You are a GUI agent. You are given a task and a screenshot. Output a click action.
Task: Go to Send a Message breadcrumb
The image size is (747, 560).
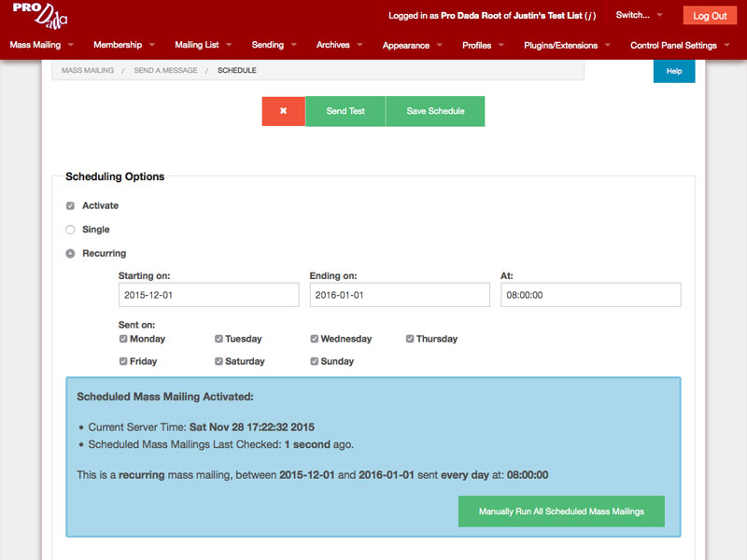click(165, 70)
